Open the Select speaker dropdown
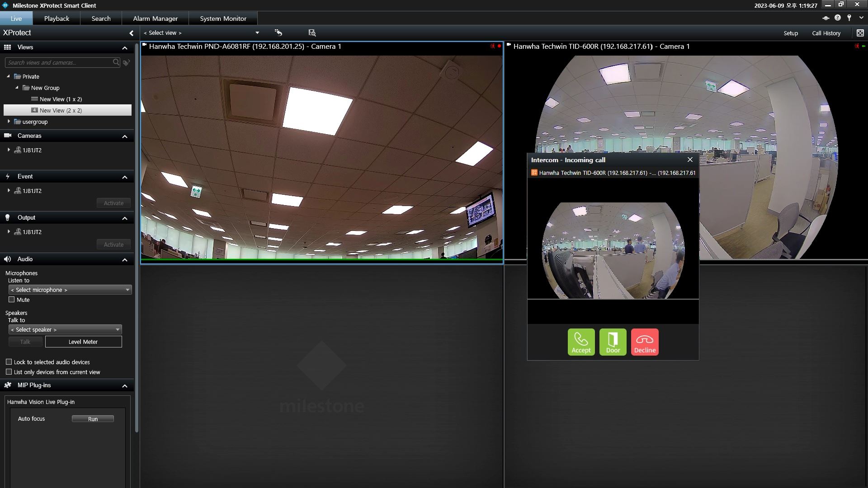Viewport: 868px width, 488px height. click(65, 329)
